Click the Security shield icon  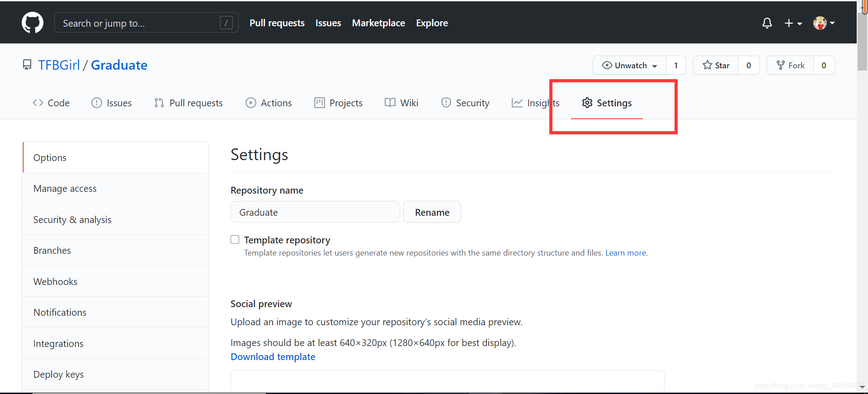[446, 103]
